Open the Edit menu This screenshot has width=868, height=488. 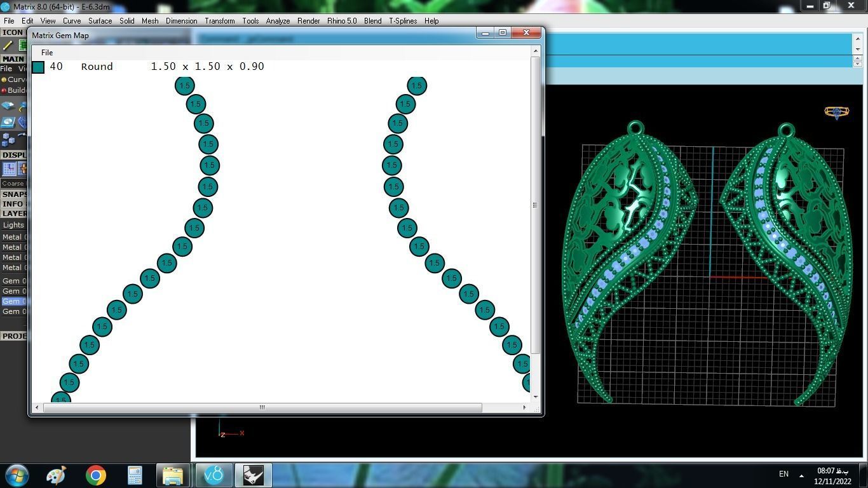(x=27, y=21)
